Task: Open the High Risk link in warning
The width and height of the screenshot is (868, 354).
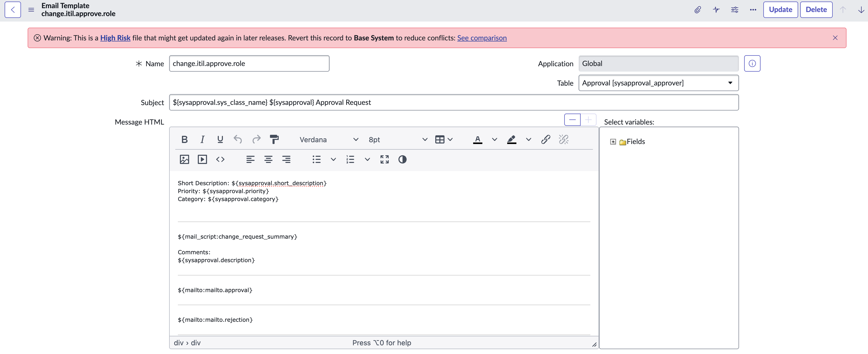Action: (115, 38)
